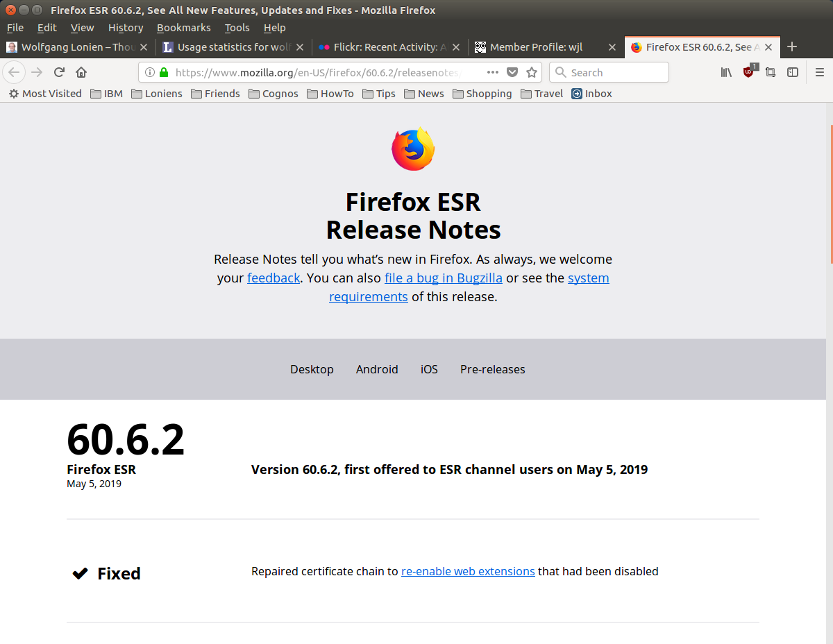Open the Tips bookmarks folder
The width and height of the screenshot is (833, 644).
[x=378, y=94]
